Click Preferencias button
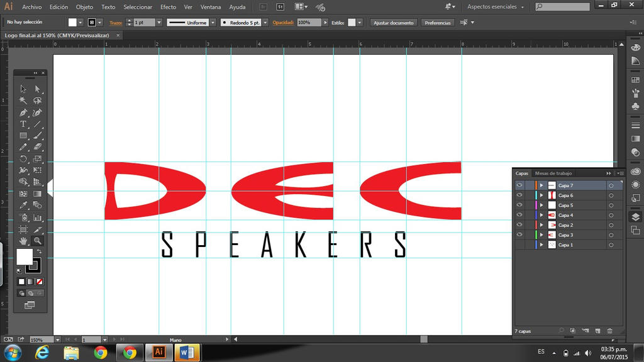 click(x=438, y=23)
